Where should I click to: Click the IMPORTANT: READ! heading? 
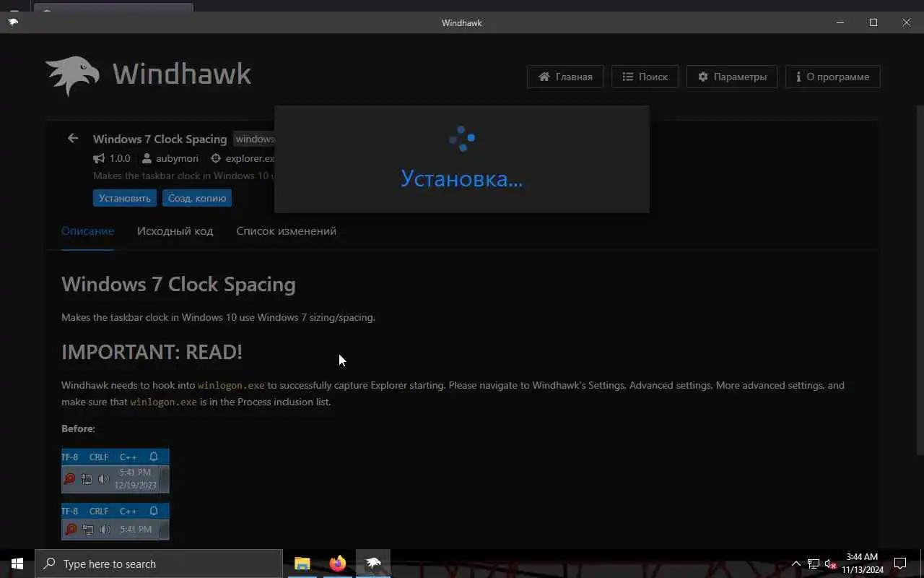pyautogui.click(x=152, y=352)
